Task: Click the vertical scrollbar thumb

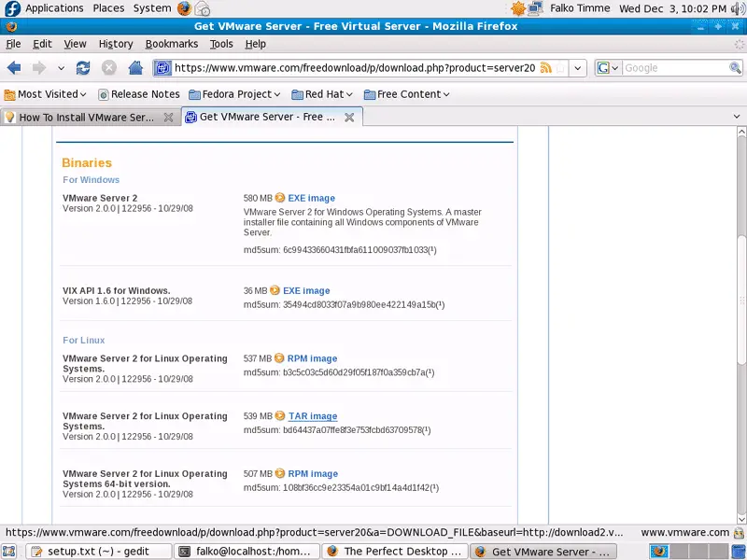Action: click(x=741, y=300)
